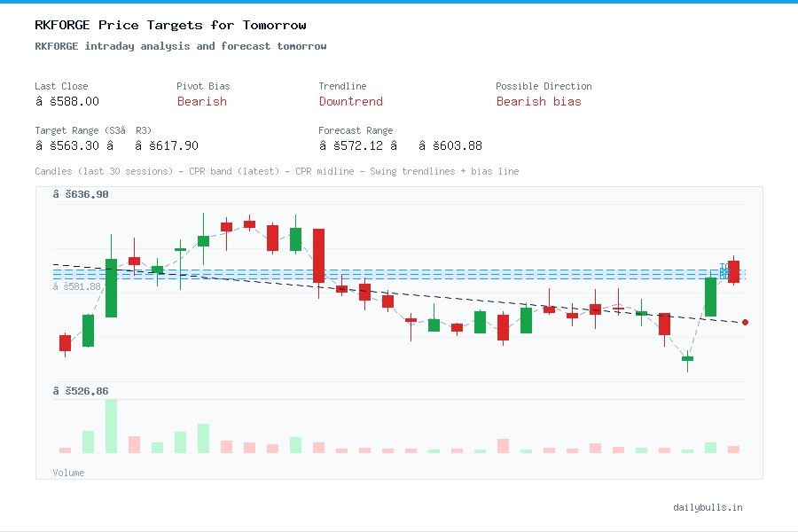Click the Target Range (S3–R3) label
798x532 pixels.
(93, 130)
